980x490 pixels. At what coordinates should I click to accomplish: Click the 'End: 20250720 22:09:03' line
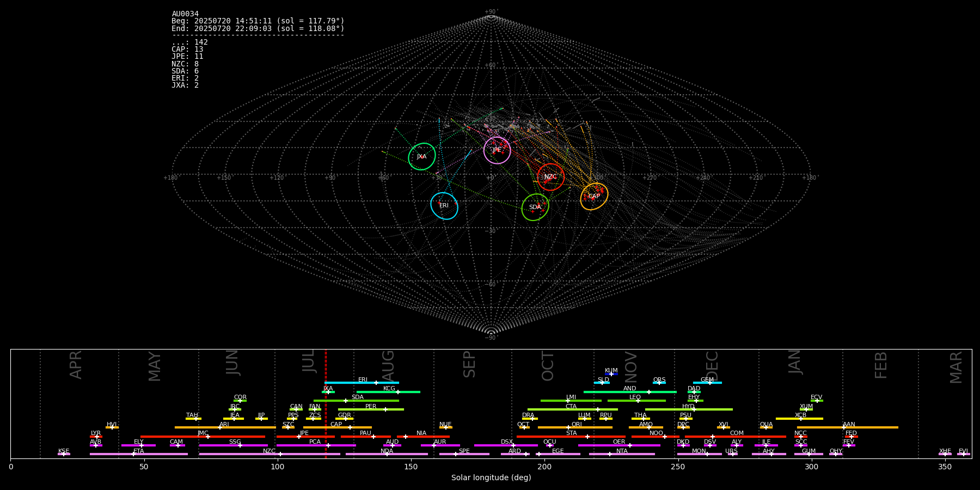(x=258, y=28)
